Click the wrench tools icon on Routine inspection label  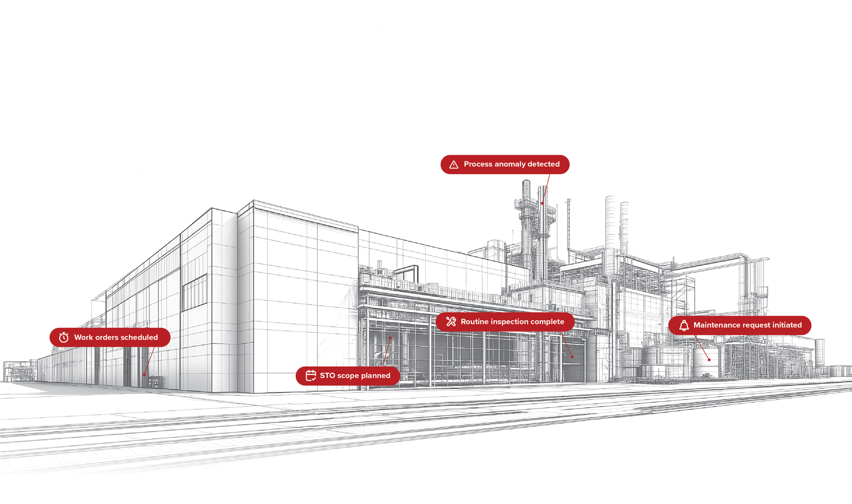click(x=451, y=322)
